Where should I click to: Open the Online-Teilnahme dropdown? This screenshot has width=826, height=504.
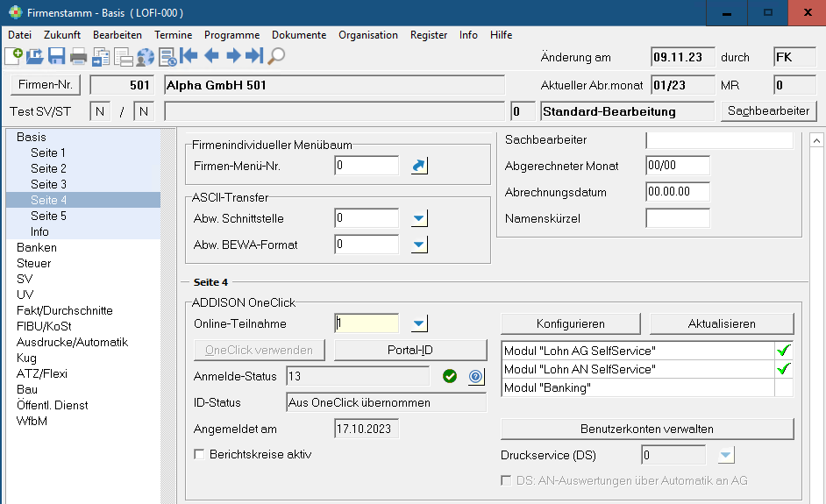point(419,323)
